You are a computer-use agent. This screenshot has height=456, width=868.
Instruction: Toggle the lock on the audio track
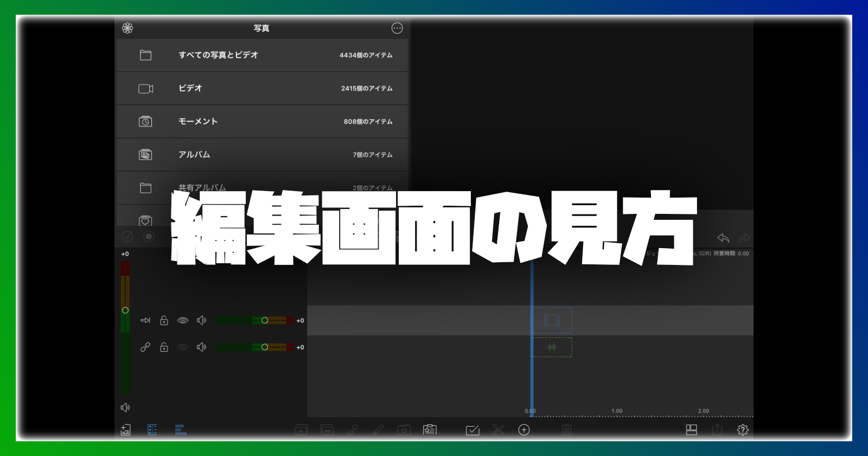[164, 347]
